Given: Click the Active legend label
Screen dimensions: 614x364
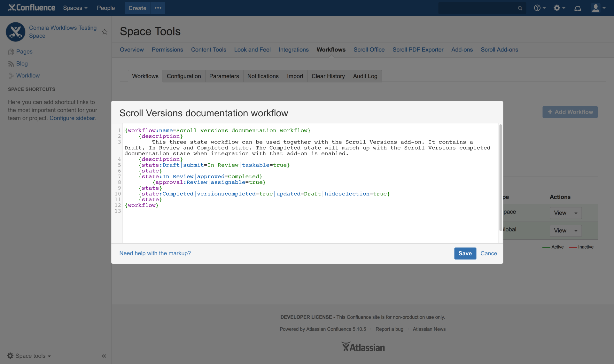Looking at the screenshot, I should click(x=557, y=247).
